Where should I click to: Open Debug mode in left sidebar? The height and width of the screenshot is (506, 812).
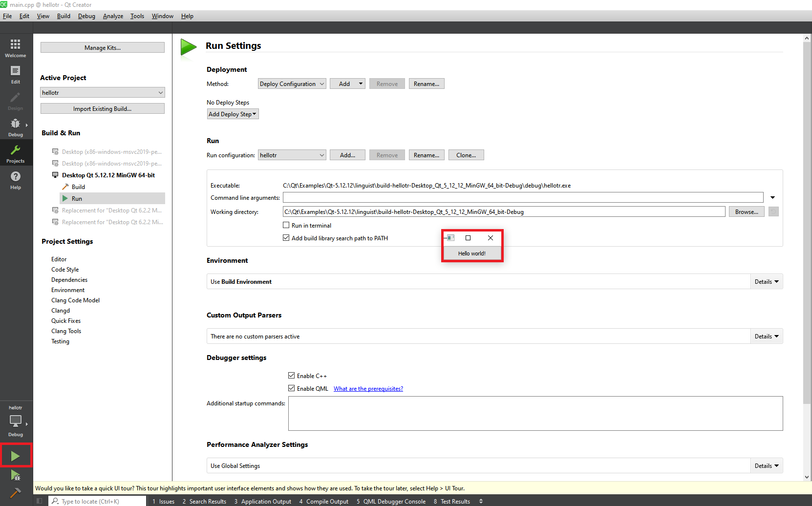(x=16, y=127)
